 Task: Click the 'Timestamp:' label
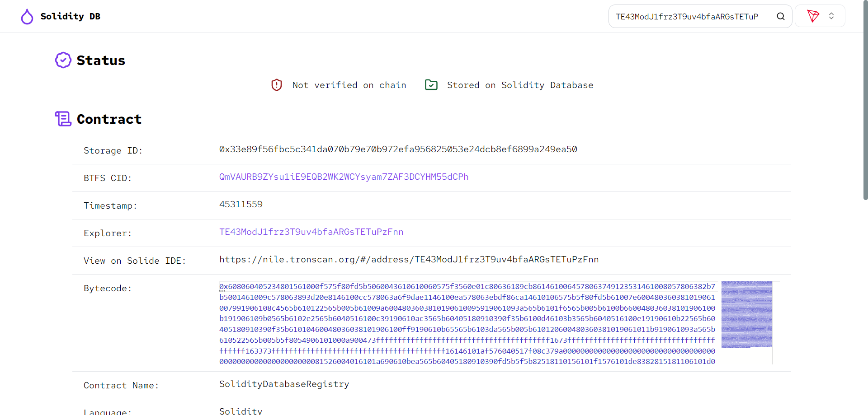click(x=110, y=206)
